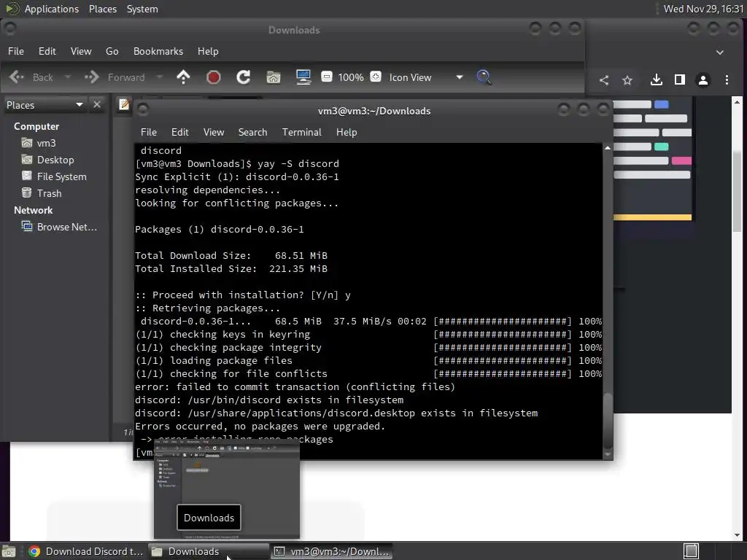
Task: Zoom in with the plus icon
Action: click(x=376, y=77)
